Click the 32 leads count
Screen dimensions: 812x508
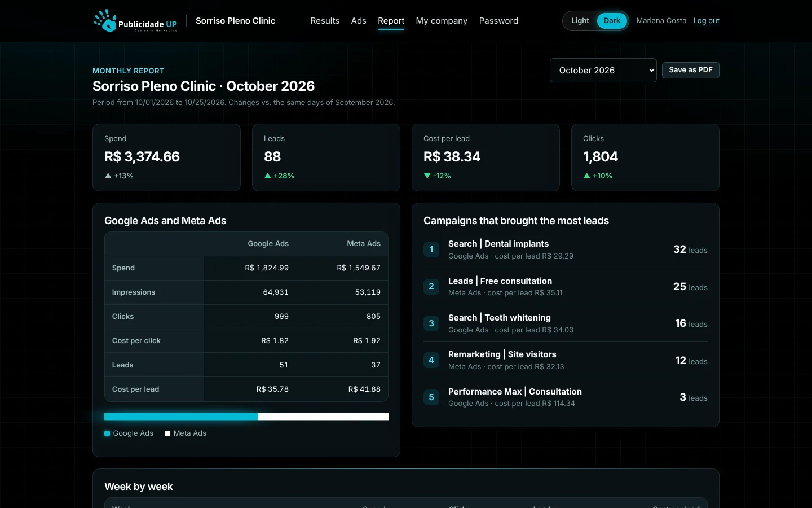tap(690, 249)
